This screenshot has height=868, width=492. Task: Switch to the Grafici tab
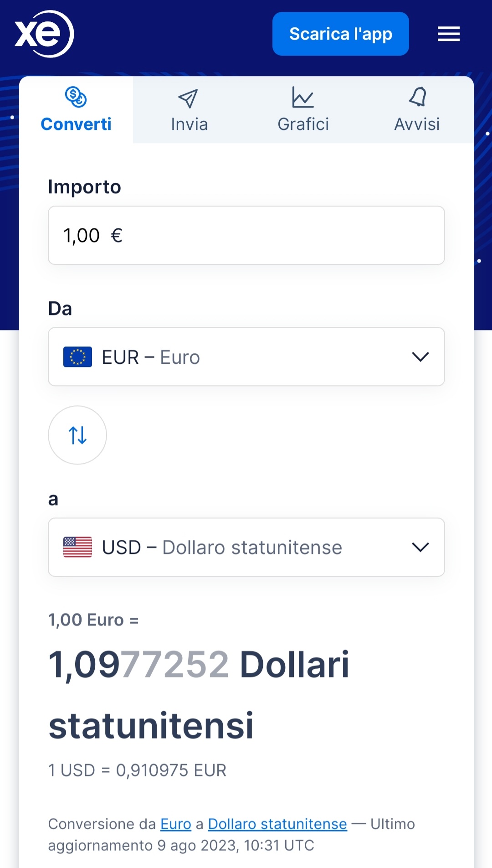pos(303,124)
